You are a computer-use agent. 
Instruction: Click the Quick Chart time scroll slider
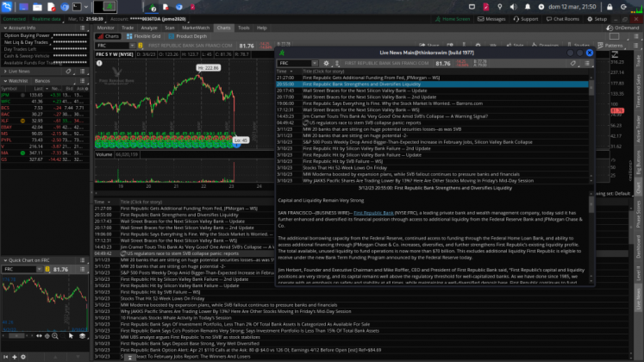tap(16, 336)
